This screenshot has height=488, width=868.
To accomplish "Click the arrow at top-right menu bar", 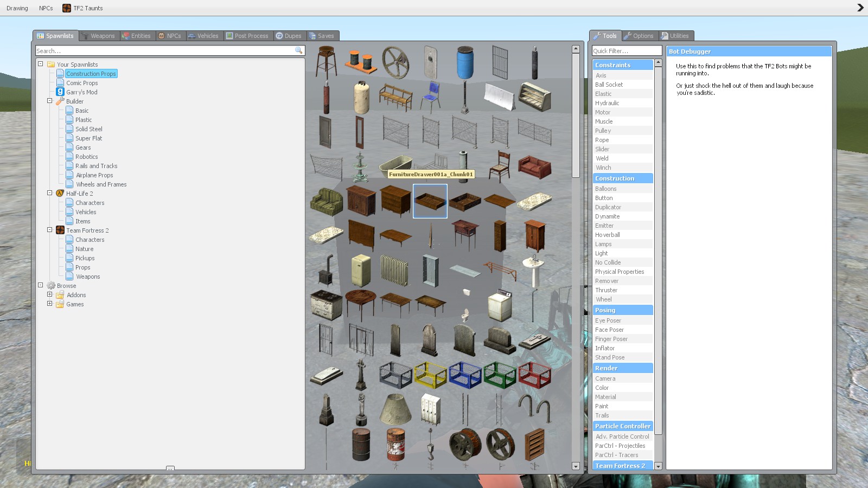I will pos(860,8).
